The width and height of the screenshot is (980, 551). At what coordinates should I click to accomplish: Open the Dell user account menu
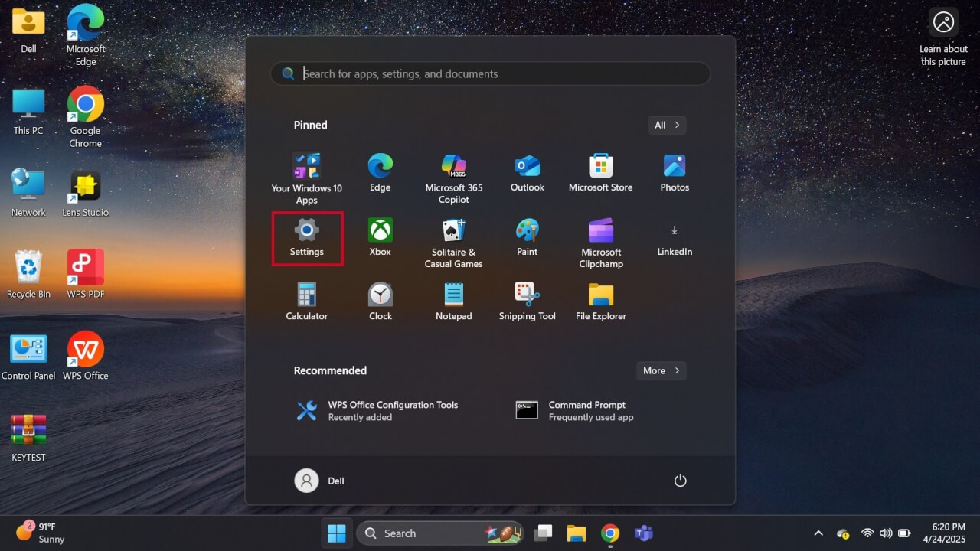[320, 481]
